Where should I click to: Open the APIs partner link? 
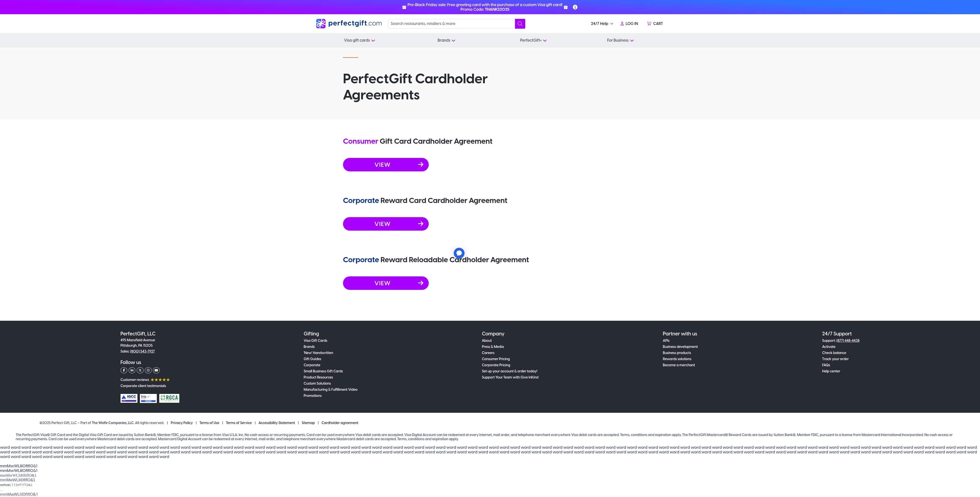click(666, 341)
